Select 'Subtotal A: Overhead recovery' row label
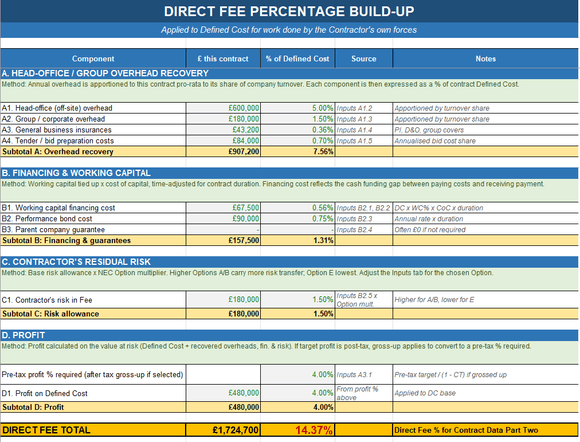Image resolution: width=580 pixels, height=442 pixels. pos(93,151)
